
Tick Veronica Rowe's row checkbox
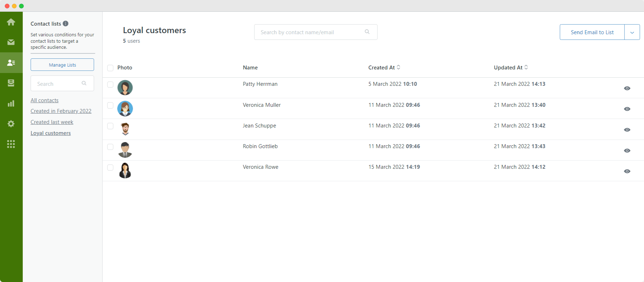[111, 167]
